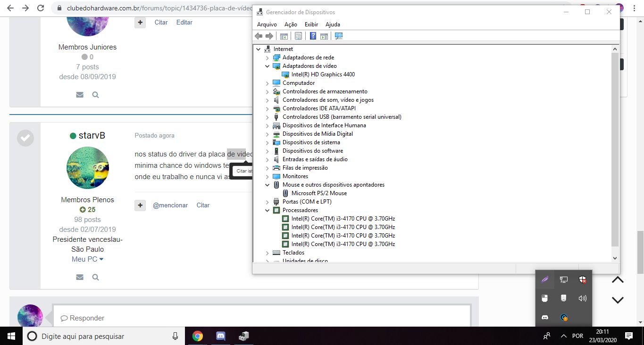This screenshot has width=644, height=345.
Task: Select Dispositivos de Interface Humana
Action: click(x=324, y=125)
